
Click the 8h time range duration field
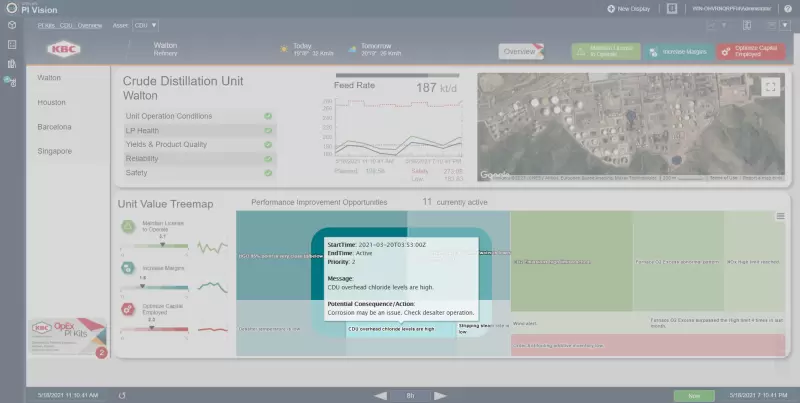pos(410,396)
